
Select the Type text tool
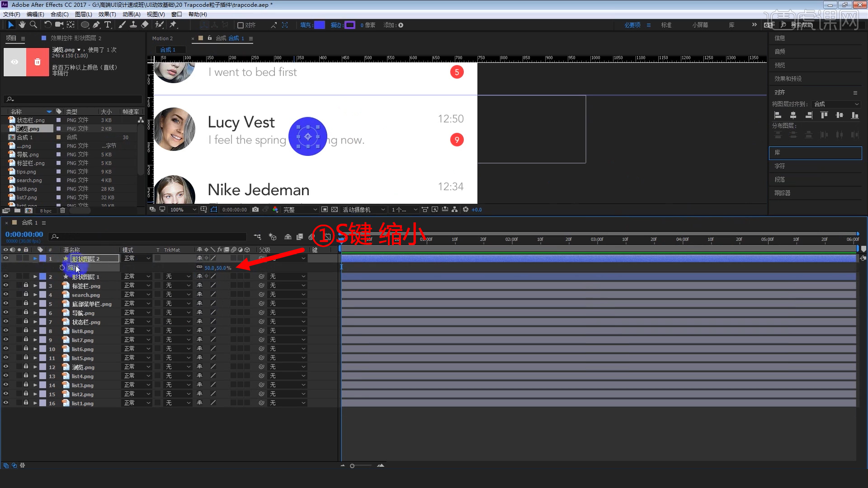point(108,25)
